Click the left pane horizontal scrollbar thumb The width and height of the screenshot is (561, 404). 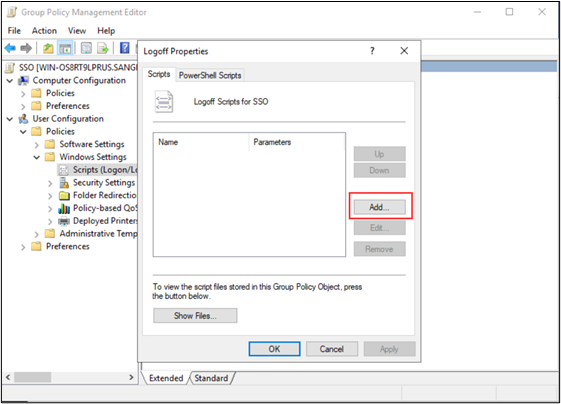(33, 377)
